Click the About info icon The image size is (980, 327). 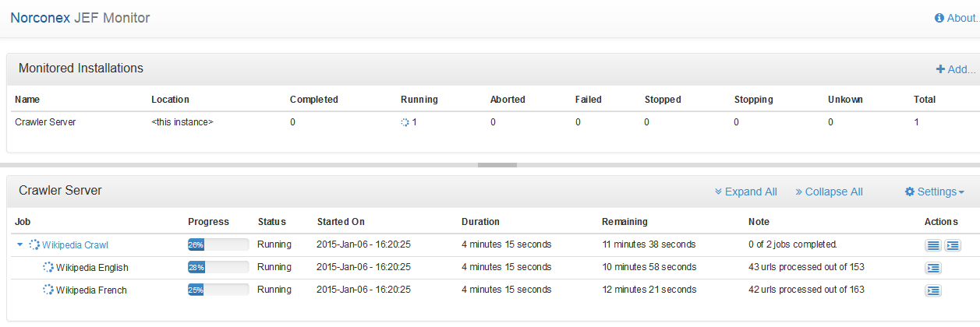coord(939,18)
